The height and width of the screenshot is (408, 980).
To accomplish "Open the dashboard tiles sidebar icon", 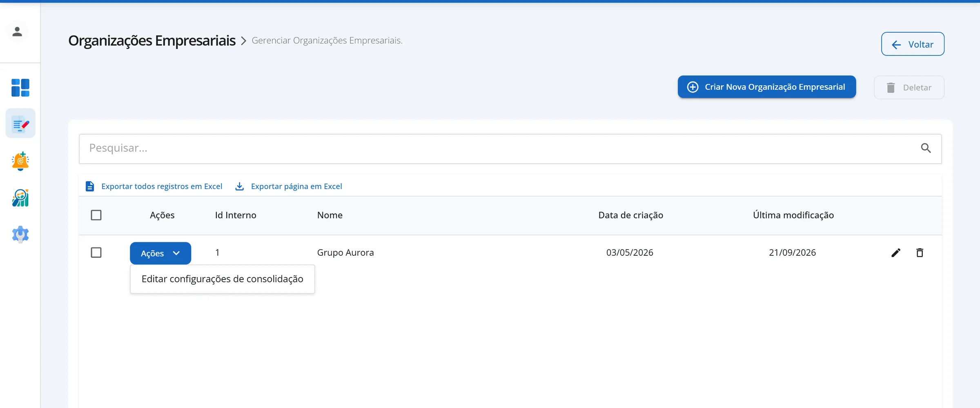I will tap(20, 88).
